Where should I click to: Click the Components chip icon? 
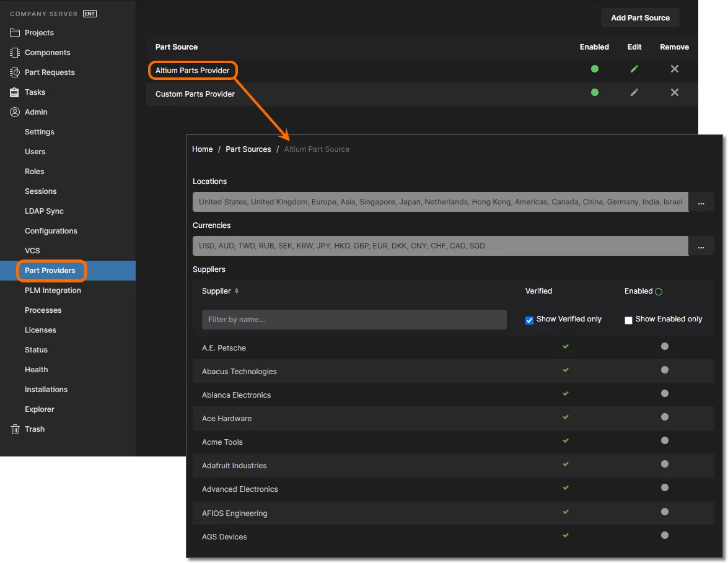coord(15,53)
